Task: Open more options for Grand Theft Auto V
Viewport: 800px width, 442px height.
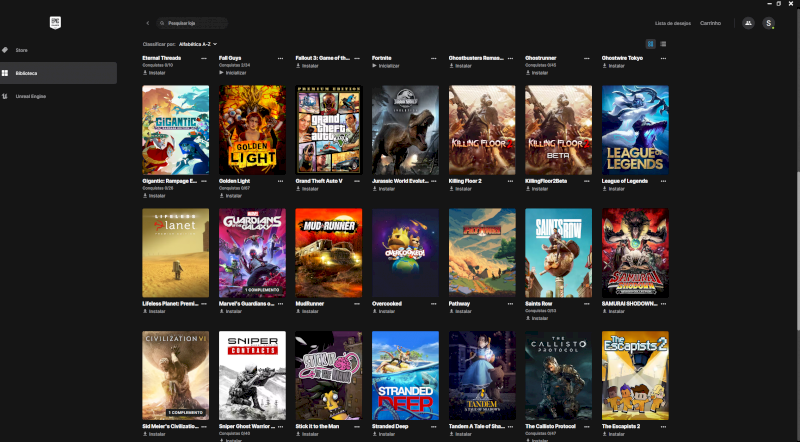Action: (357, 181)
